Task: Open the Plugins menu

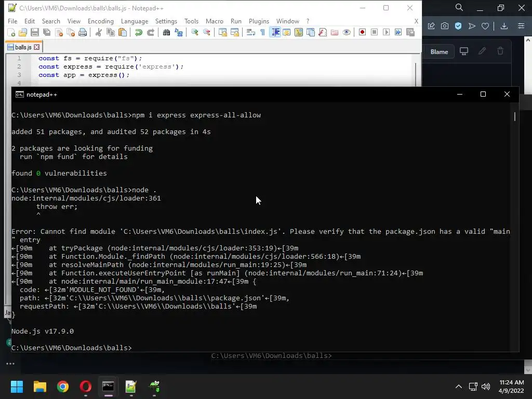Action: click(x=259, y=21)
